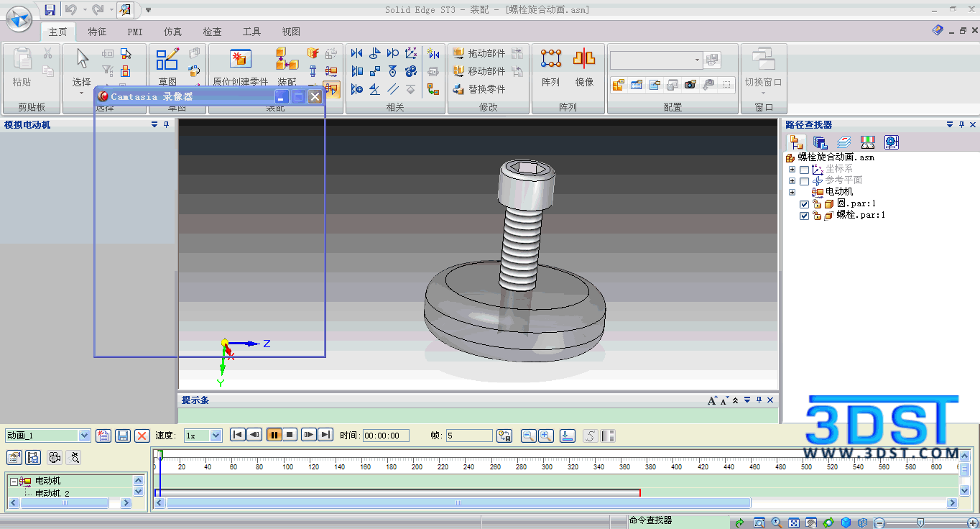Switch to the 工具 ribbon tab
This screenshot has width=980, height=529.
(251, 32)
